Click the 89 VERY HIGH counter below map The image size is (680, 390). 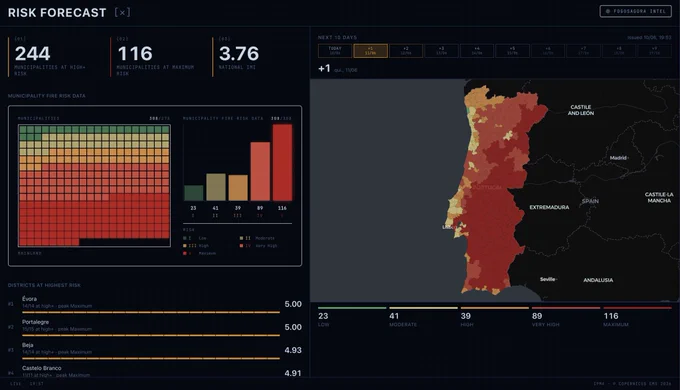[x=566, y=318]
